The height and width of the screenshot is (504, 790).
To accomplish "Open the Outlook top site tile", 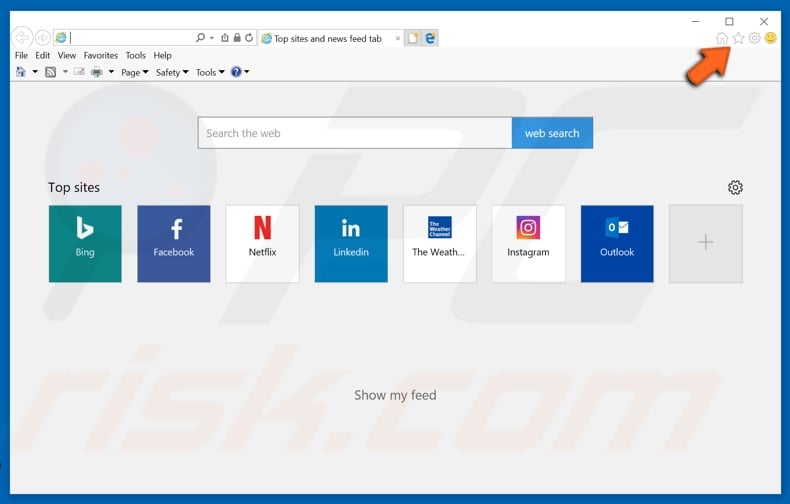I will pyautogui.click(x=617, y=243).
